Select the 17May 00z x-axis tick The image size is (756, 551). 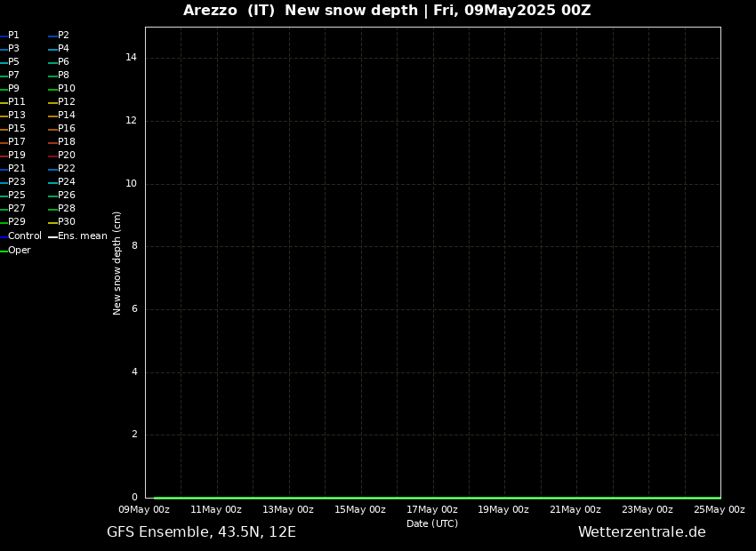(432, 510)
